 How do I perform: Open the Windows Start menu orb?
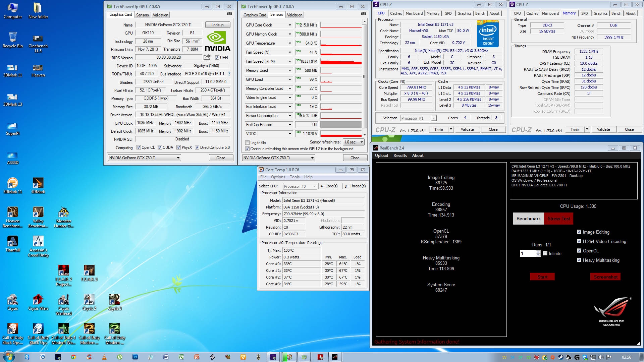9,357
